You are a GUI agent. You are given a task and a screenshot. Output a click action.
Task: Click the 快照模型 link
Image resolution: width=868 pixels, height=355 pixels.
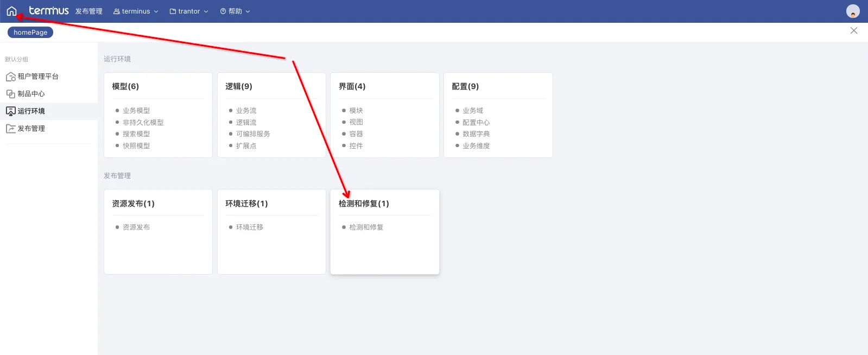click(x=136, y=146)
